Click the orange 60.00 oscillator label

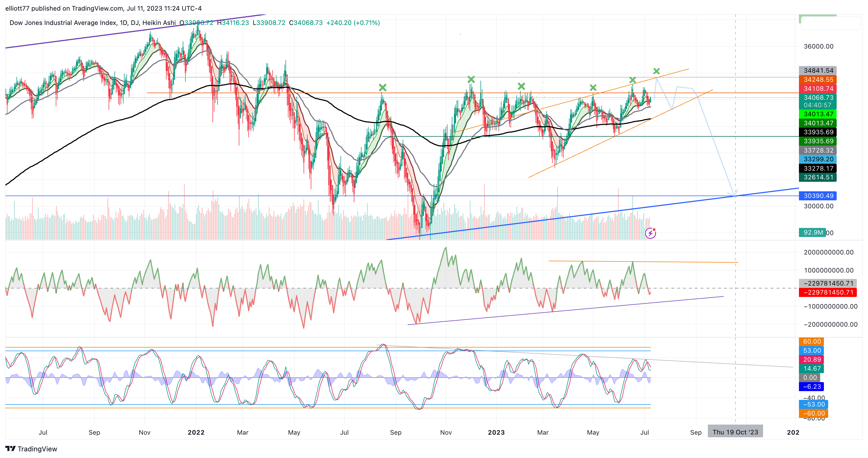tap(811, 341)
